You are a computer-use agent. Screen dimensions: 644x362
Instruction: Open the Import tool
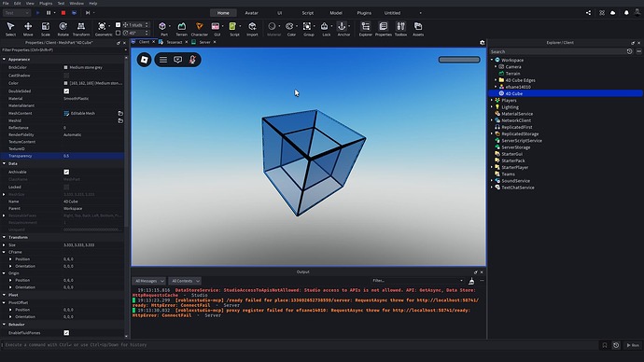[x=252, y=29]
